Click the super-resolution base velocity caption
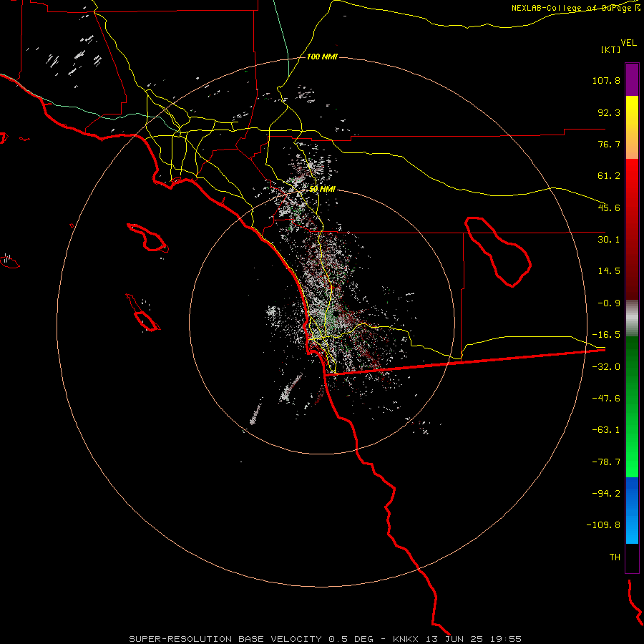The height and width of the screenshot is (644, 644). [325, 639]
